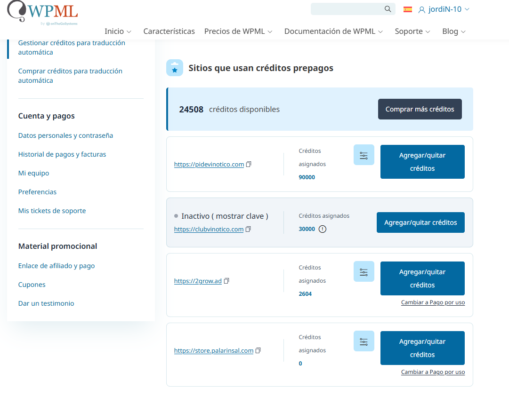The image size is (509, 420).
Task: Expand Documentación de WPML chevron
Action: [380, 32]
